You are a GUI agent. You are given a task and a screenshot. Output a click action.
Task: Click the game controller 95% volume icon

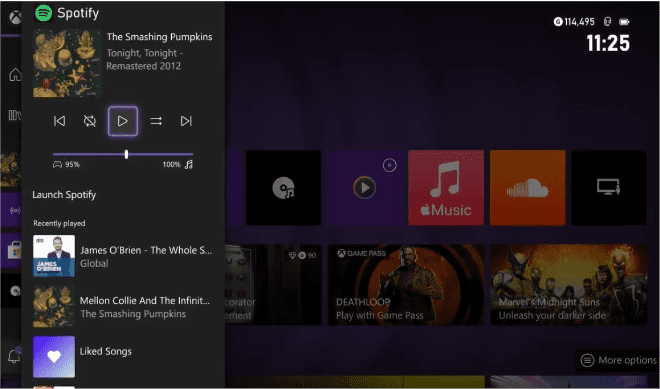pos(57,165)
